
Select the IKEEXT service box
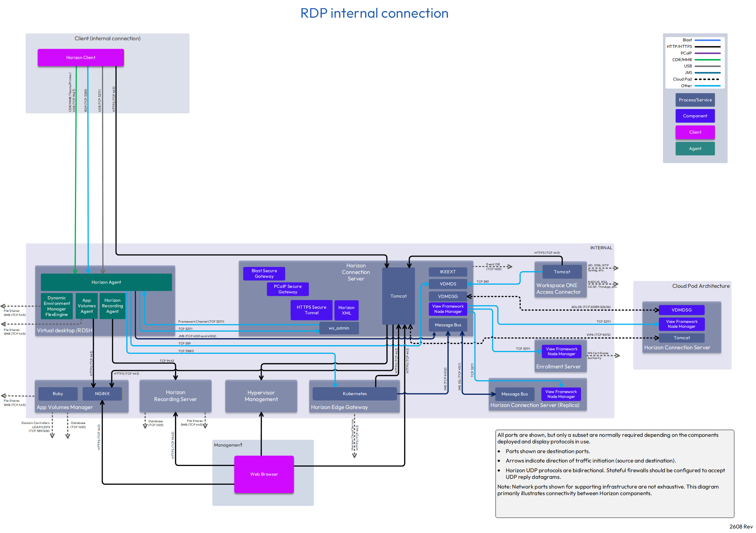click(448, 272)
